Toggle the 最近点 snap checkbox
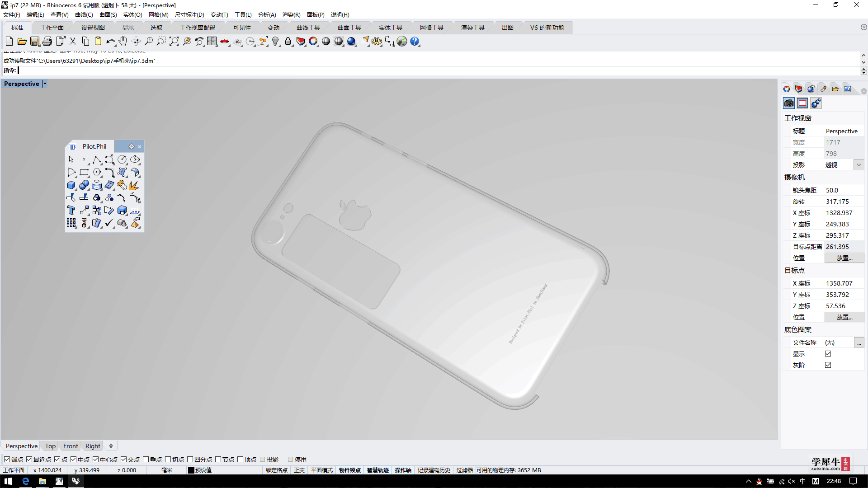The height and width of the screenshot is (488, 868). 29,460
